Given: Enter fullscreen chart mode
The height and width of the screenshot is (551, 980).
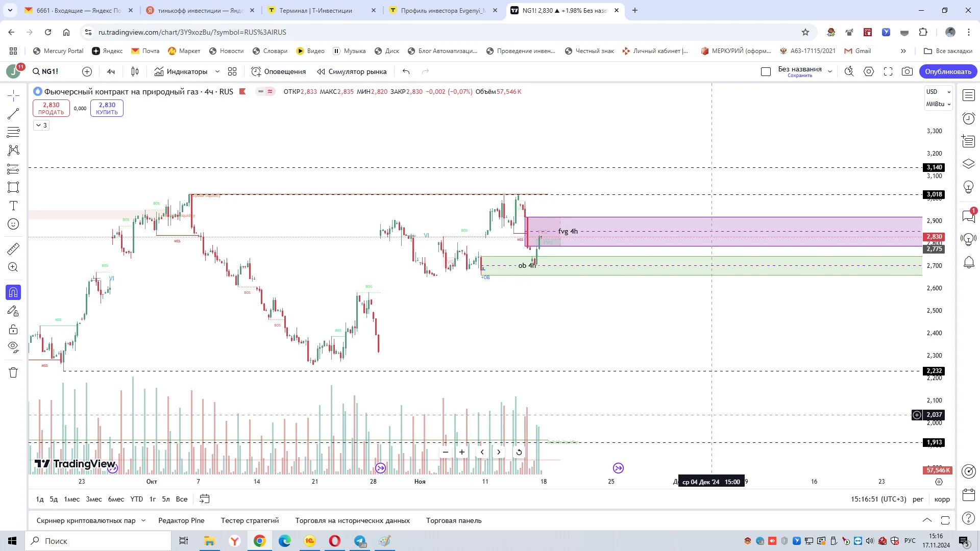Looking at the screenshot, I should click(x=888, y=71).
